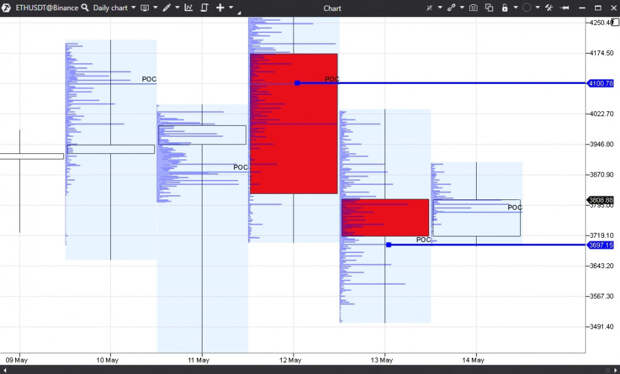Click the POC label on 10 May profile
This screenshot has height=374, width=620.
pos(149,79)
